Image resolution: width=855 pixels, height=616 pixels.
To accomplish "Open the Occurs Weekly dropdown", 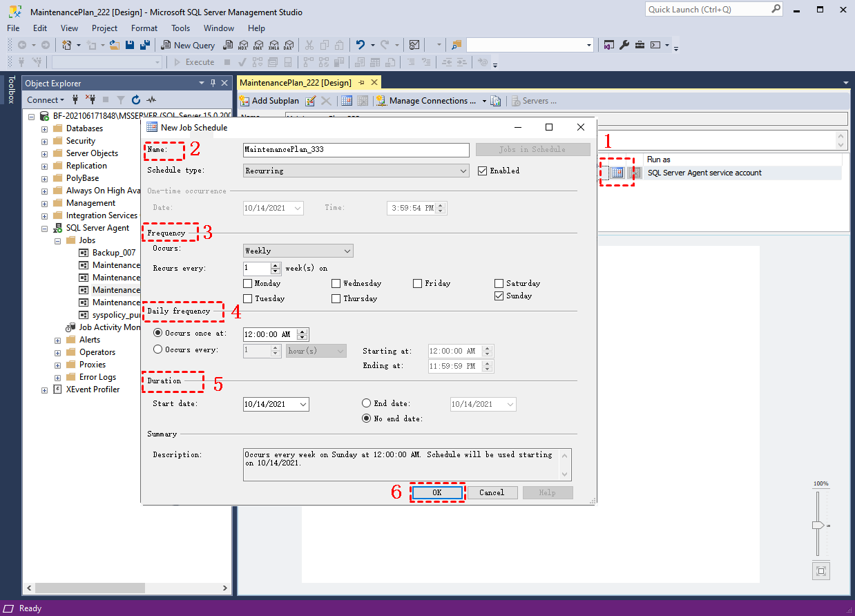I will [x=298, y=251].
